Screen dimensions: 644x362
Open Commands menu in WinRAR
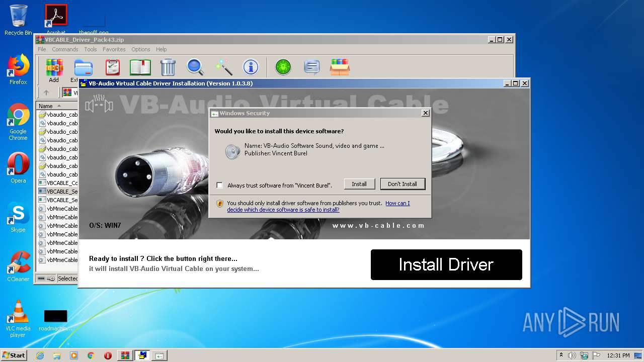coord(65,49)
